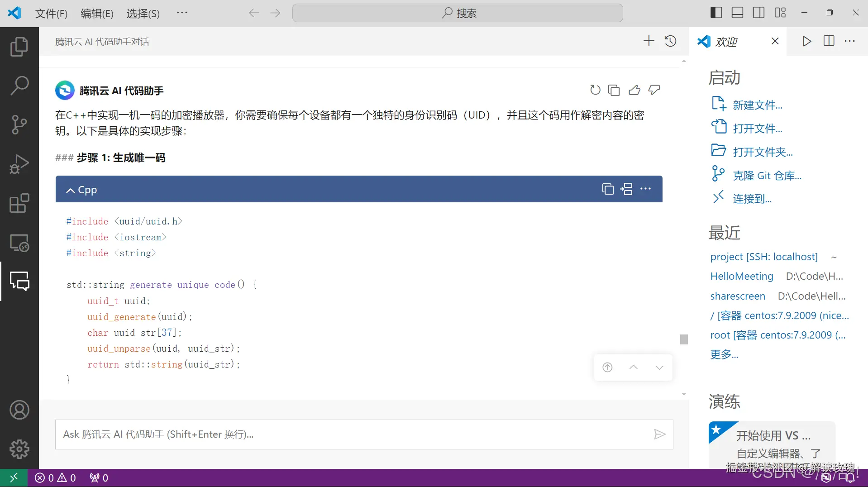Click the 连接到... link
Viewport: 868px width, 487px height.
click(x=752, y=199)
